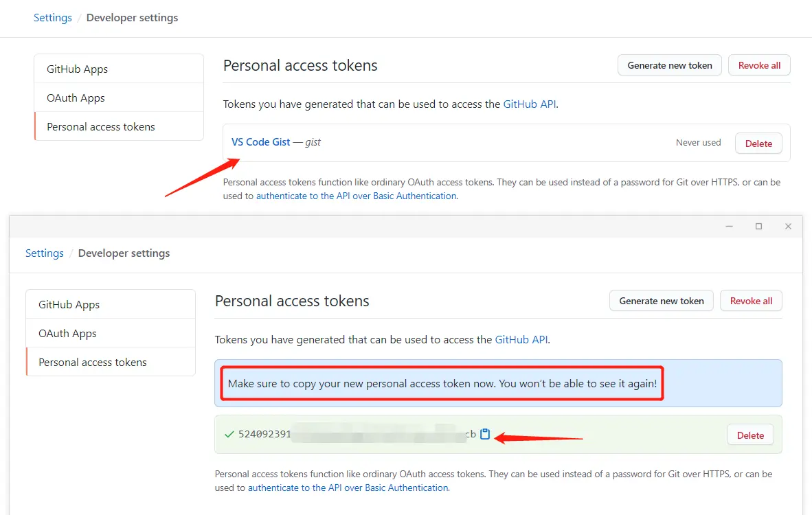Open GitHub API link above VS Code Gist token
The image size is (812, 515).
click(529, 104)
